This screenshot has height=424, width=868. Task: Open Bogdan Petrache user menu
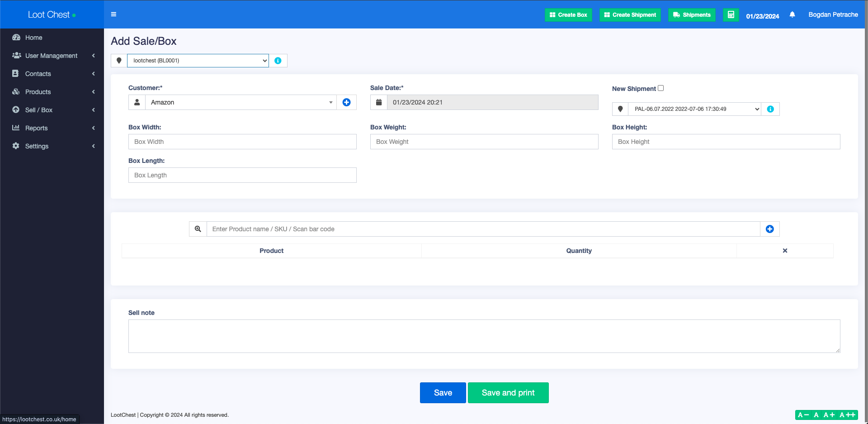tap(833, 14)
